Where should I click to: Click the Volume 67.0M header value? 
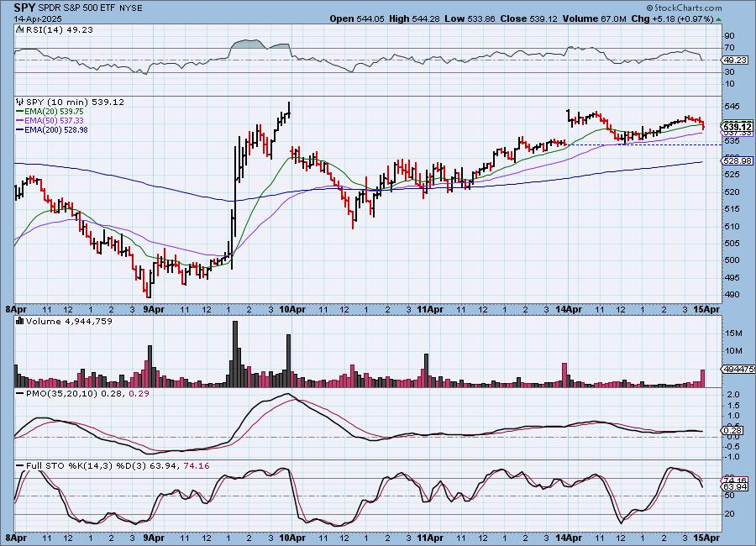click(594, 18)
